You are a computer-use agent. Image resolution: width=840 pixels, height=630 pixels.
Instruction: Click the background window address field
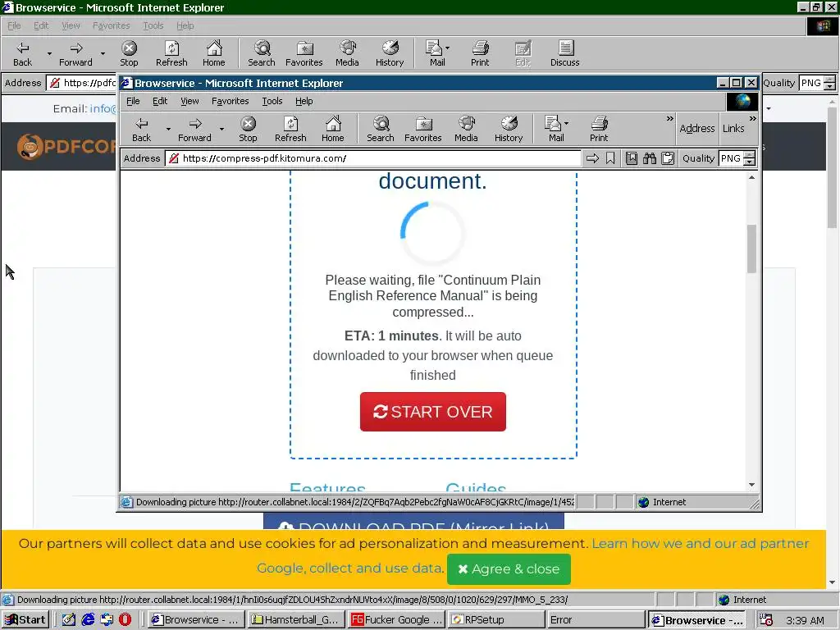pos(81,83)
